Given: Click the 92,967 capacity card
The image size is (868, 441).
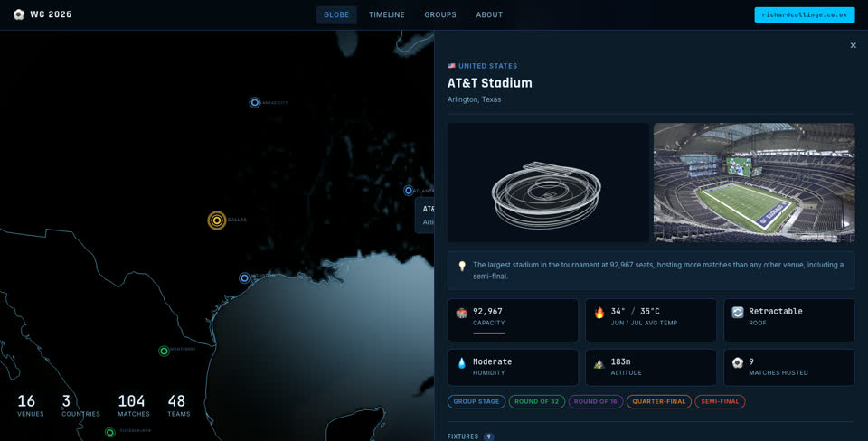Looking at the screenshot, I should [x=513, y=320].
